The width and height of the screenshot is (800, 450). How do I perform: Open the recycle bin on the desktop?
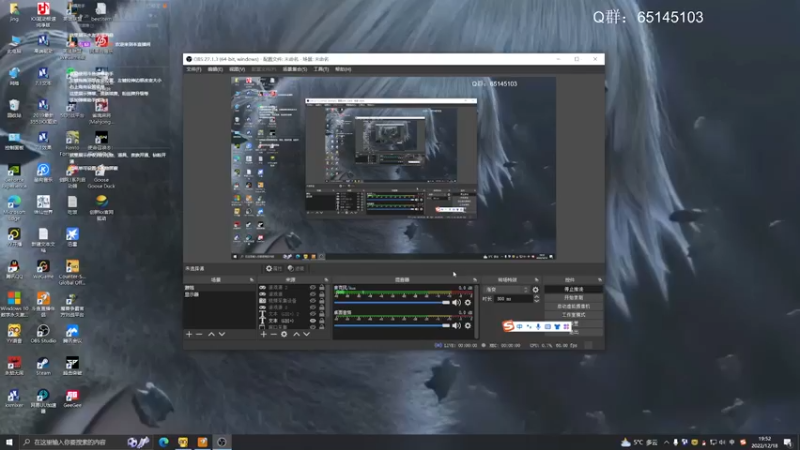[x=14, y=108]
